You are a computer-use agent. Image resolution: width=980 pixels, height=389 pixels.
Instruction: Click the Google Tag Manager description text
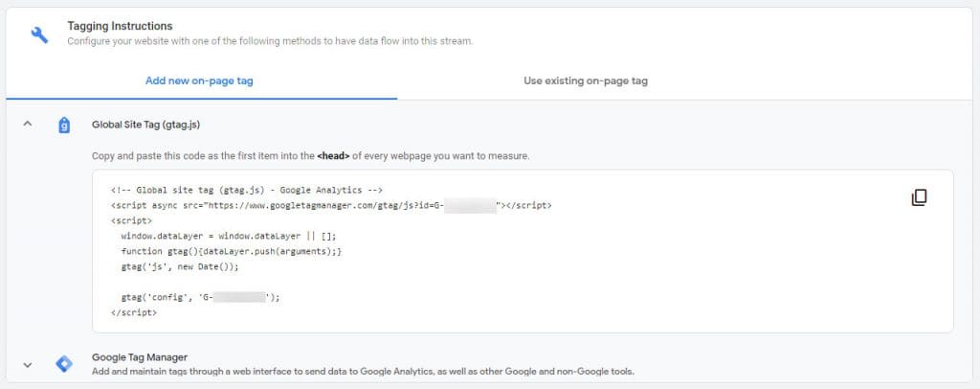click(363, 372)
